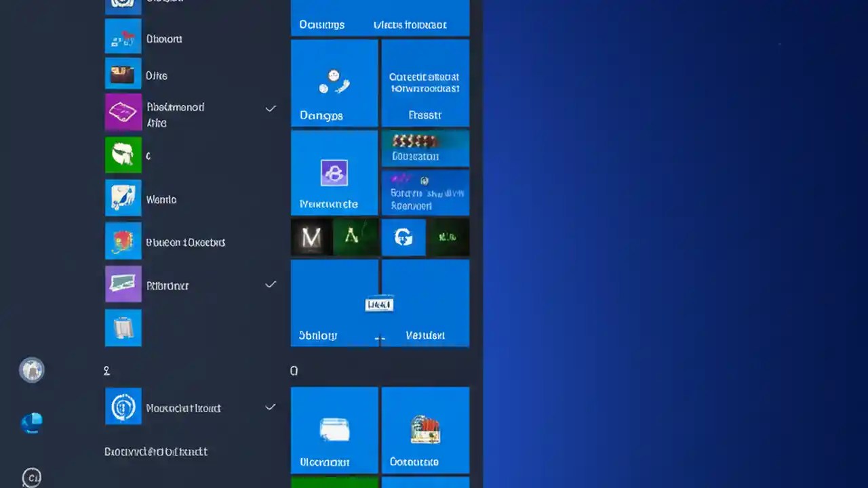Viewport: 868px width, 488px height.
Task: Click the Google 'G' tile
Action: (403, 237)
